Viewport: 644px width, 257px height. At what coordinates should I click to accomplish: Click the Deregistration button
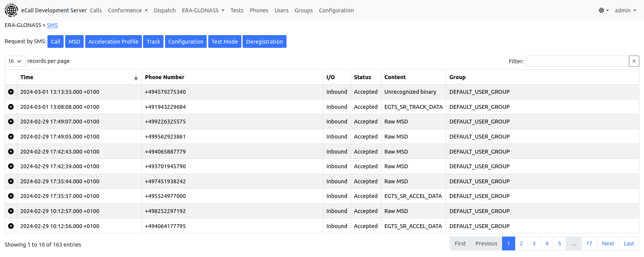click(x=264, y=42)
